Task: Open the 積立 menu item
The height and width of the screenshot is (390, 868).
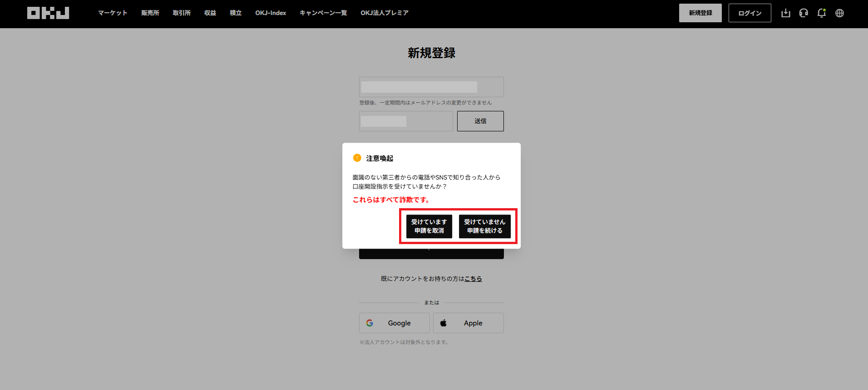Action: [236, 13]
